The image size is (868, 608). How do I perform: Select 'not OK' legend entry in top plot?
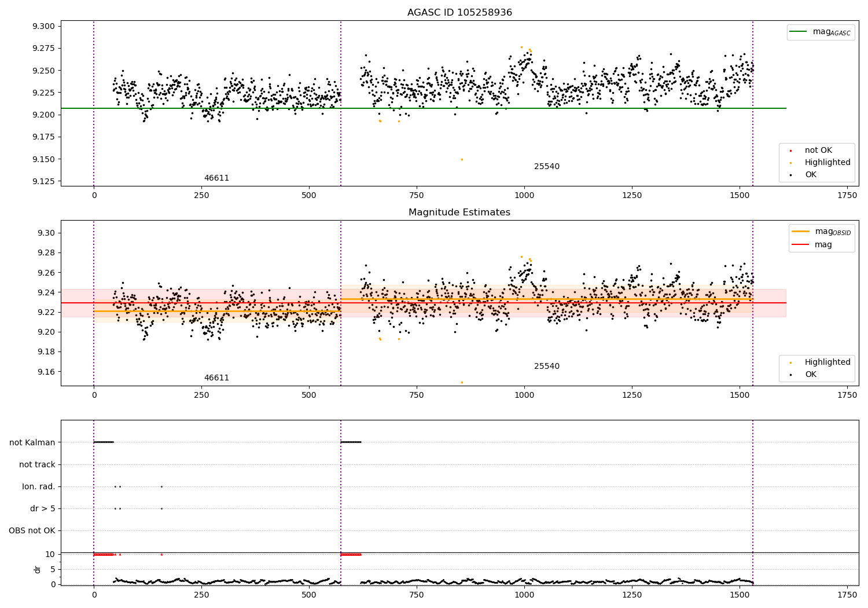click(818, 151)
